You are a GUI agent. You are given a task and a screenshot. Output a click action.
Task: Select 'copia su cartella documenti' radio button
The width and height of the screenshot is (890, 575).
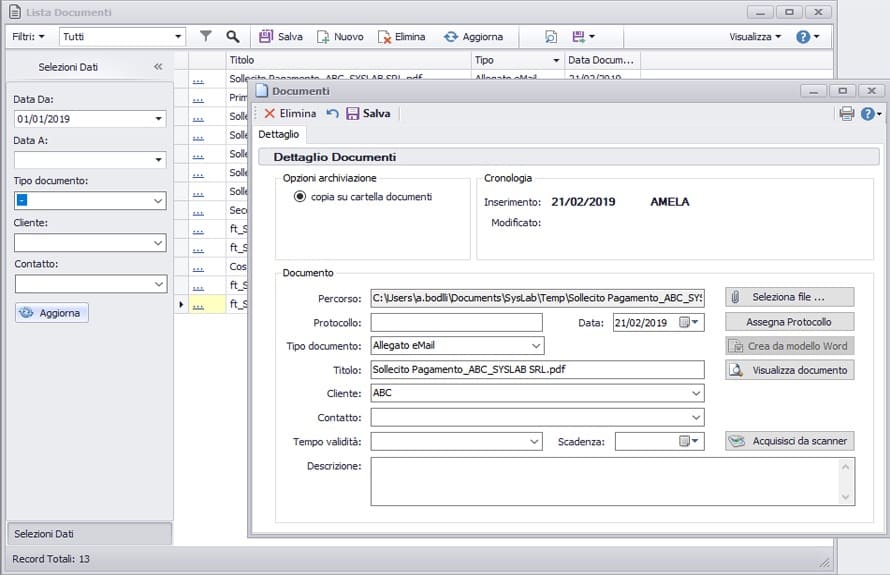pos(299,197)
